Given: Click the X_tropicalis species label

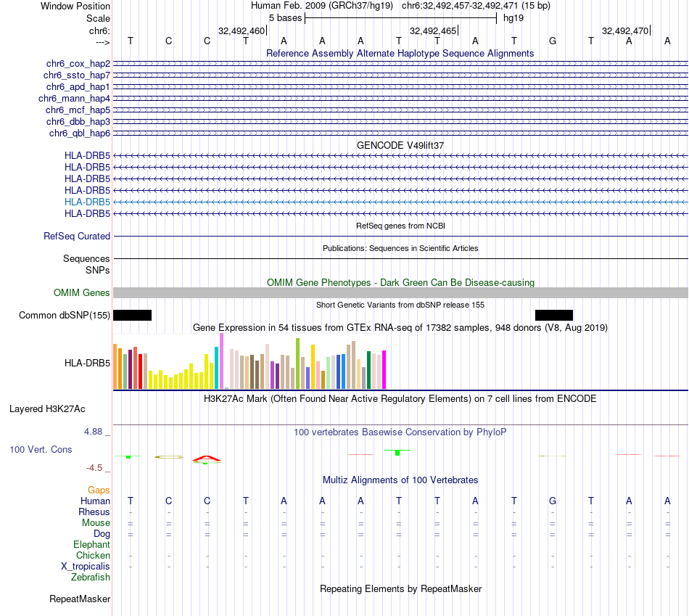Looking at the screenshot, I should pos(86,567).
